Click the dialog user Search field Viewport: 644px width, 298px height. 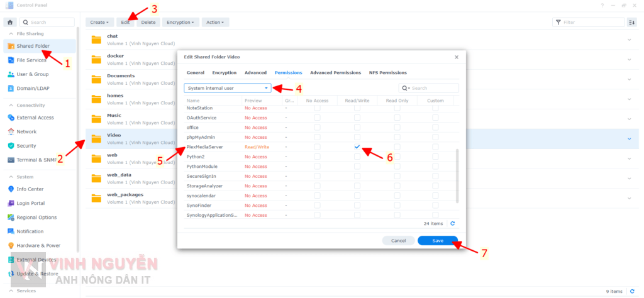pos(433,88)
